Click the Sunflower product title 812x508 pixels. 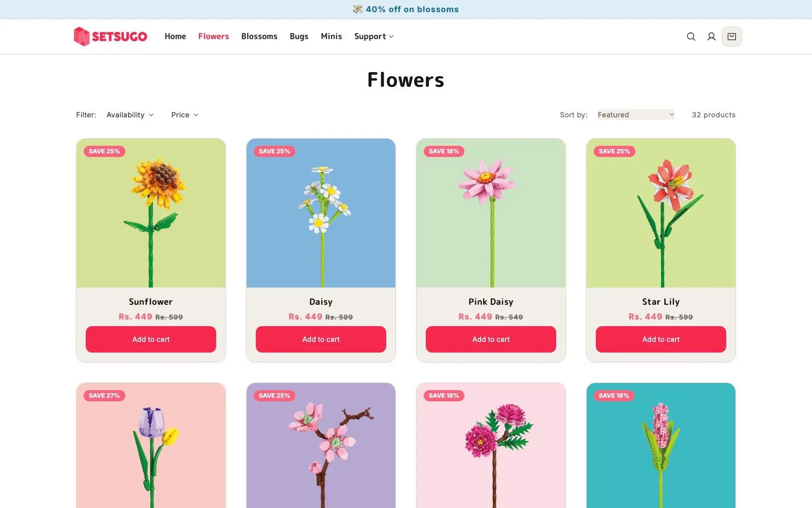[151, 302]
